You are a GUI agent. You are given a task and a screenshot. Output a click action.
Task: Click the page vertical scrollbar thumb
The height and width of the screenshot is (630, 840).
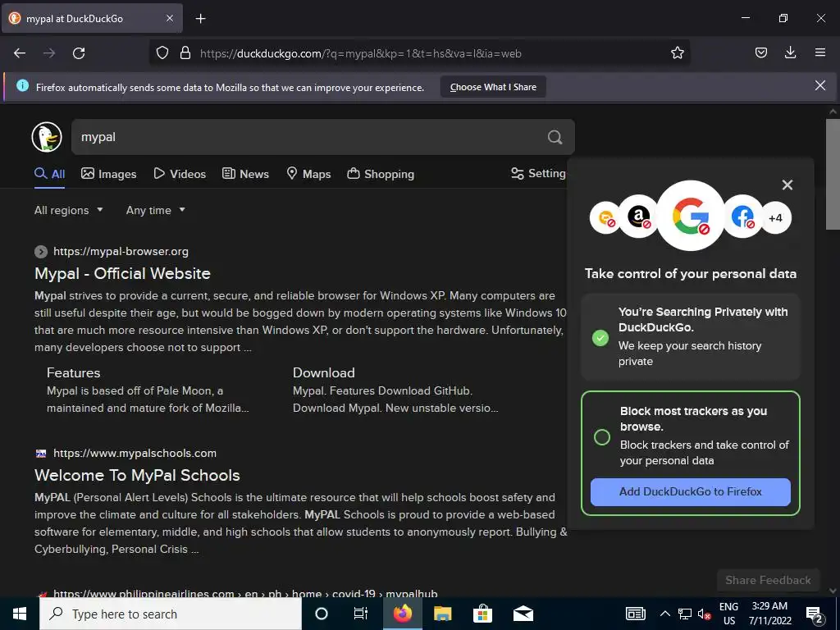click(x=833, y=174)
